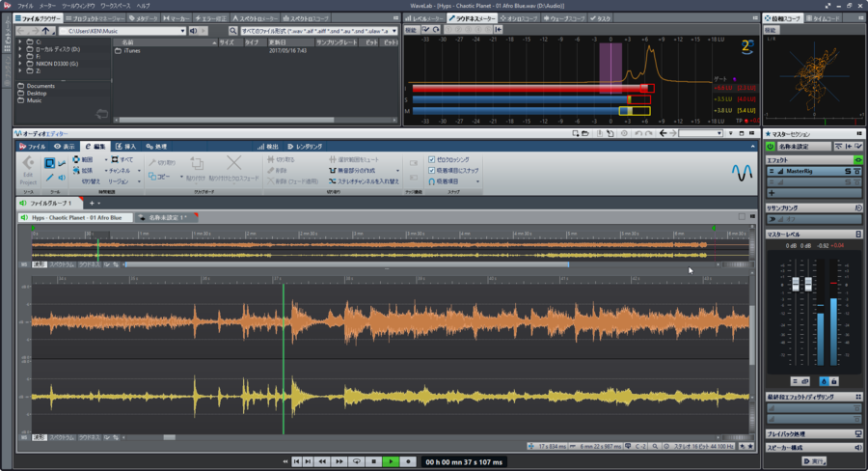This screenshot has width=868, height=471.
Task: Click the playback processing (プレイバック処理) monitor icon
Action: (858, 434)
